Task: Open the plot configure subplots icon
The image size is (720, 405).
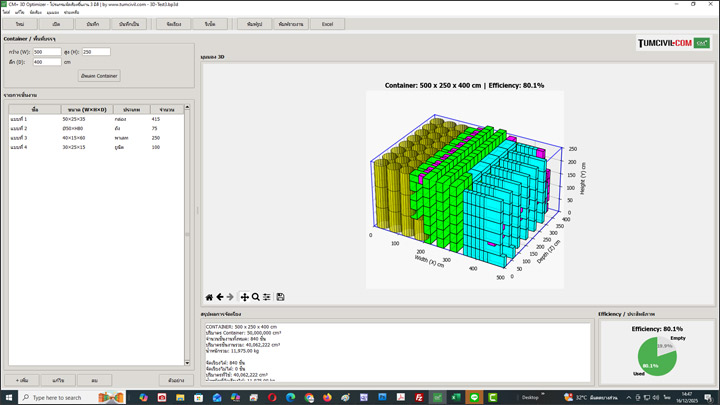Action: (x=267, y=297)
